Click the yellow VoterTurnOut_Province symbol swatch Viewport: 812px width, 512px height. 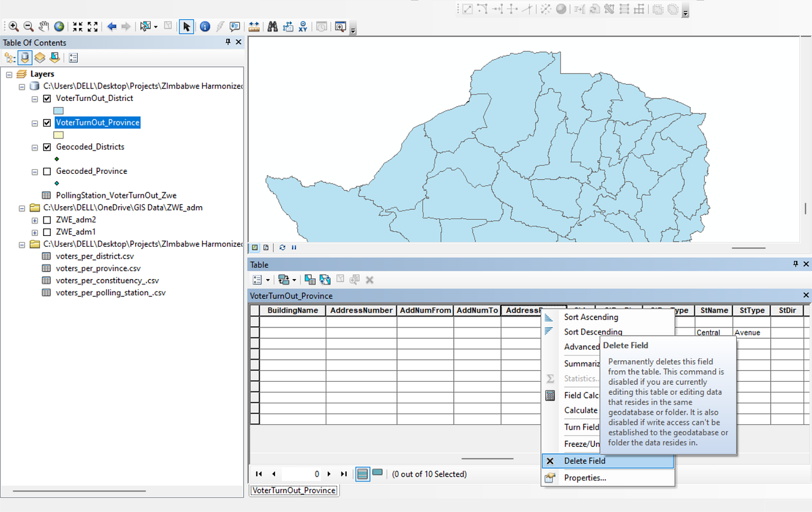tap(58, 134)
